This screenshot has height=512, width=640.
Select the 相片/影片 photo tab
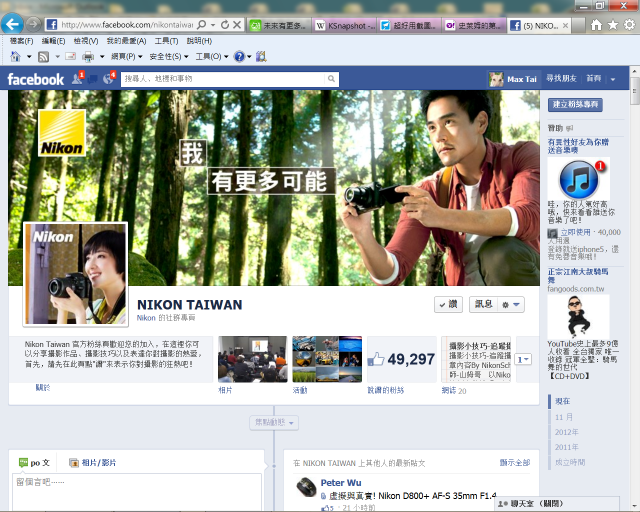pyautogui.click(x=93, y=463)
